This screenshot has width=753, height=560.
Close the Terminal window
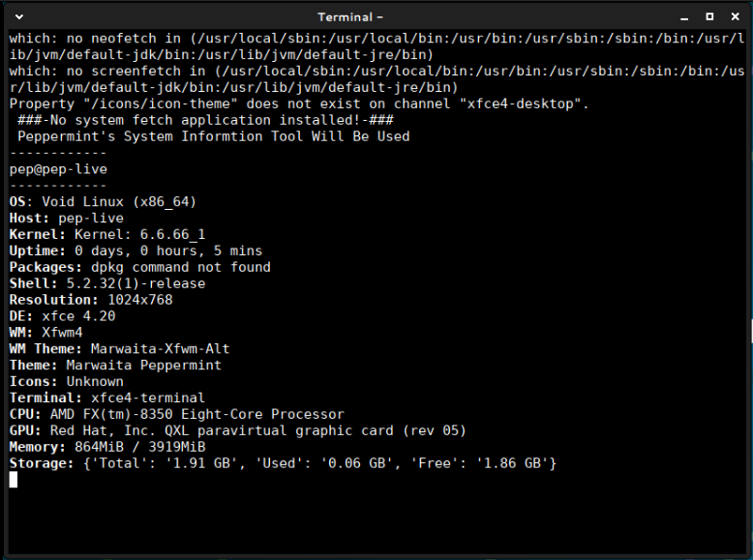pyautogui.click(x=732, y=16)
